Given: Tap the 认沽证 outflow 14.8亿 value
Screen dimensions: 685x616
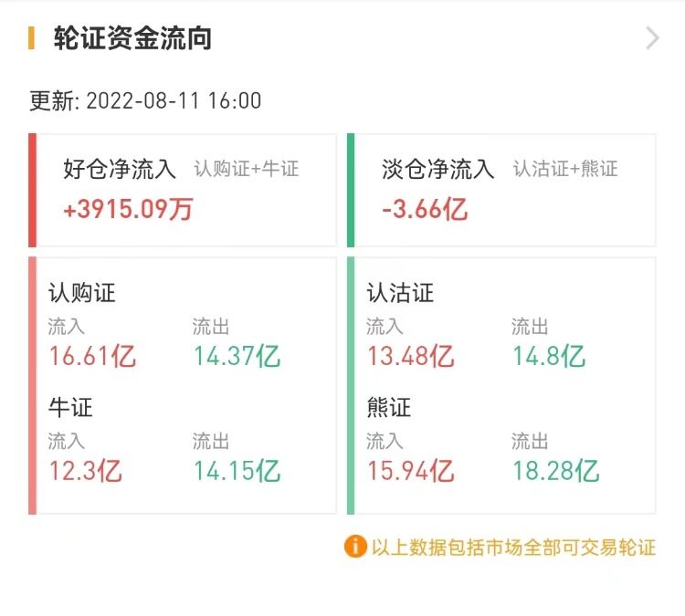Looking at the screenshot, I should (x=548, y=355).
